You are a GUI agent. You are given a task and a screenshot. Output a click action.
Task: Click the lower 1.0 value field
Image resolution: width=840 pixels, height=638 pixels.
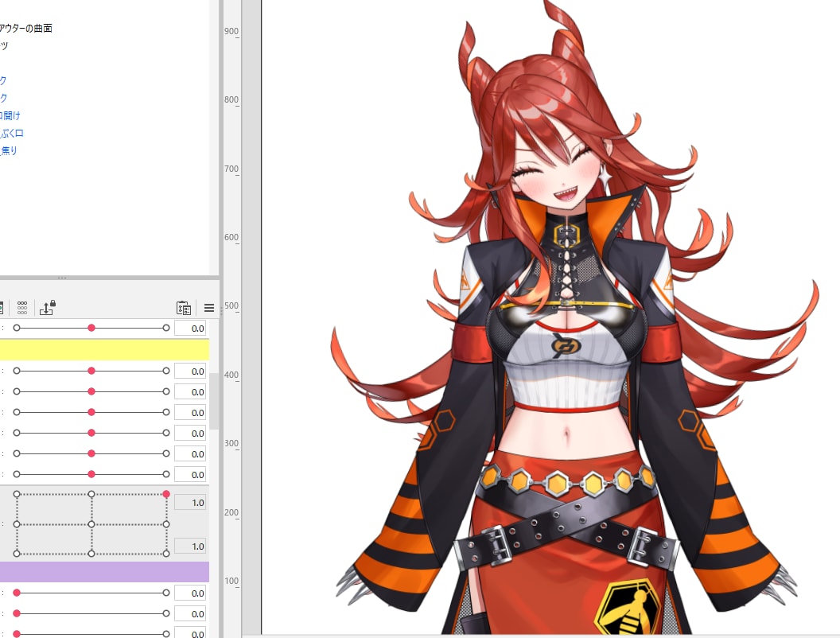pyautogui.click(x=191, y=547)
